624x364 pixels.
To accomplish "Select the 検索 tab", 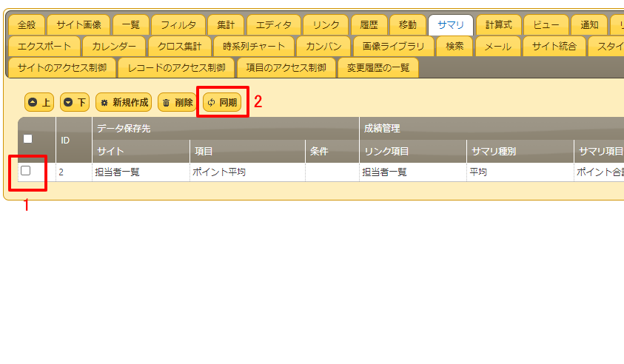I will [x=455, y=47].
